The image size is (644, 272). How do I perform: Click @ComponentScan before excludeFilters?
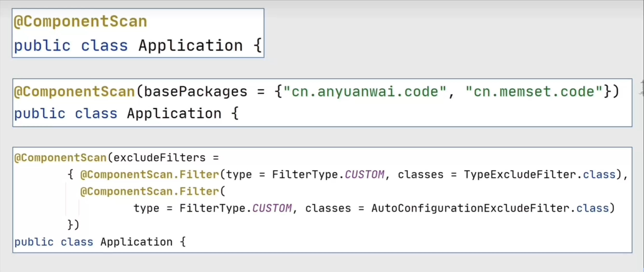(60, 158)
